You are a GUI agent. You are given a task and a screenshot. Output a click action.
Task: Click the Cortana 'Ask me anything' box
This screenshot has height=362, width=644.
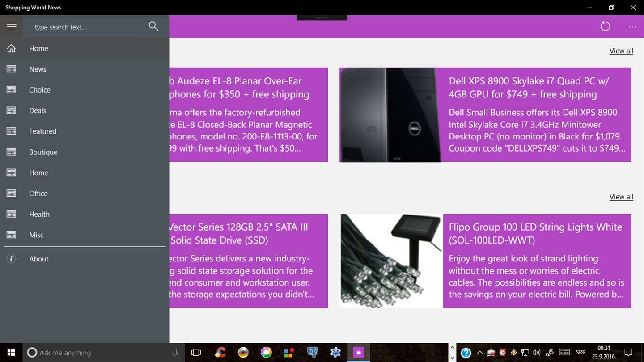pos(103,353)
